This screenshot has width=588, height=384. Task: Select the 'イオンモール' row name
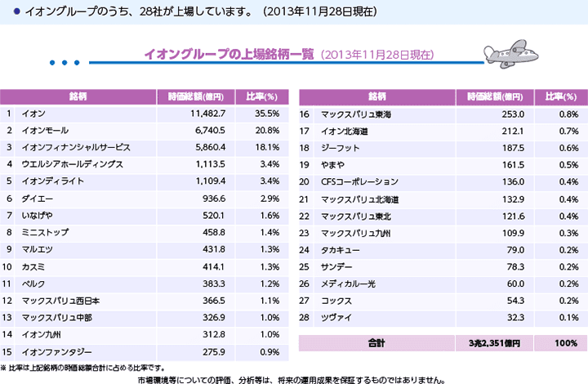[x=45, y=131]
